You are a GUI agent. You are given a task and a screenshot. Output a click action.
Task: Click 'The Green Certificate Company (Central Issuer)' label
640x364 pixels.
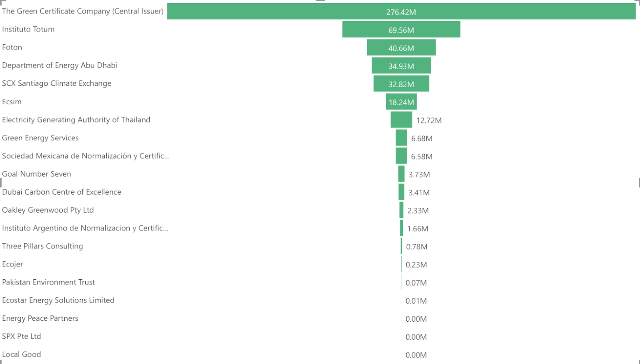(83, 11)
